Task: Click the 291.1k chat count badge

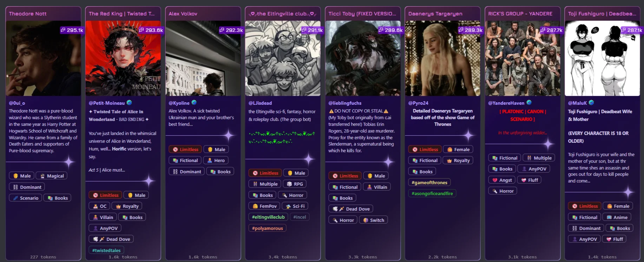Action: (x=312, y=30)
